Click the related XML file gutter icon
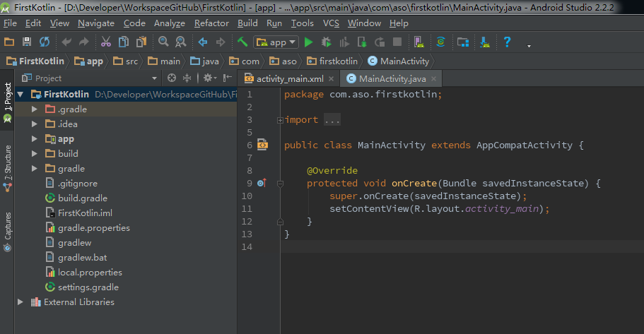644x334 pixels. pos(262,145)
